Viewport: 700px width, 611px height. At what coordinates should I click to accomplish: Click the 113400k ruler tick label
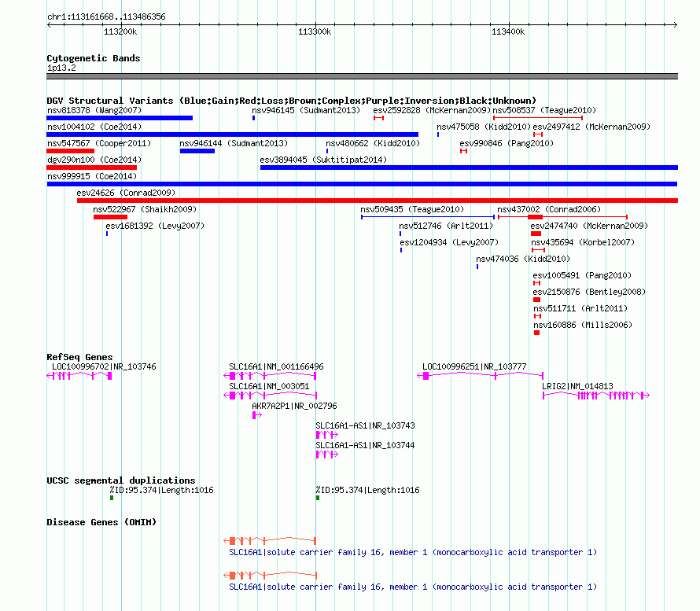coord(508,31)
